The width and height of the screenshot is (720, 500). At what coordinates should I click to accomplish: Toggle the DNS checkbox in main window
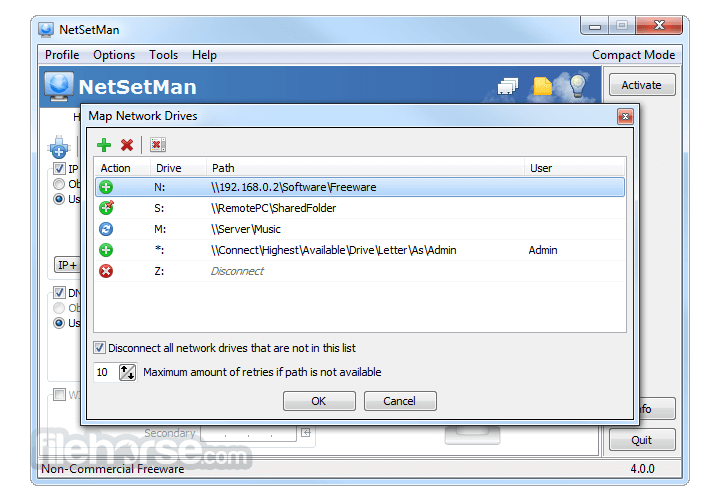click(x=59, y=292)
